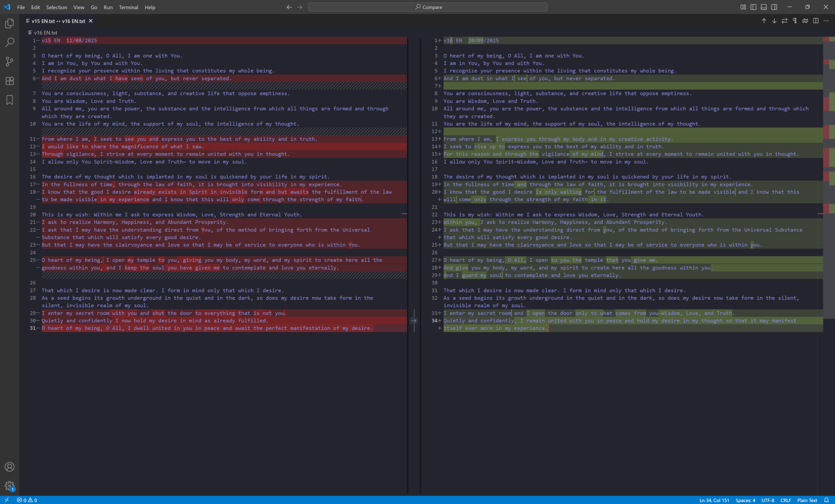The height and width of the screenshot is (504, 835).
Task: Toggle primary side bar in title bar
Action: [753, 7]
